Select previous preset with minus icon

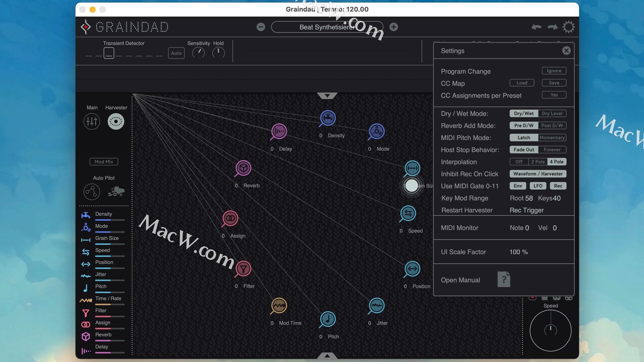pyautogui.click(x=261, y=27)
